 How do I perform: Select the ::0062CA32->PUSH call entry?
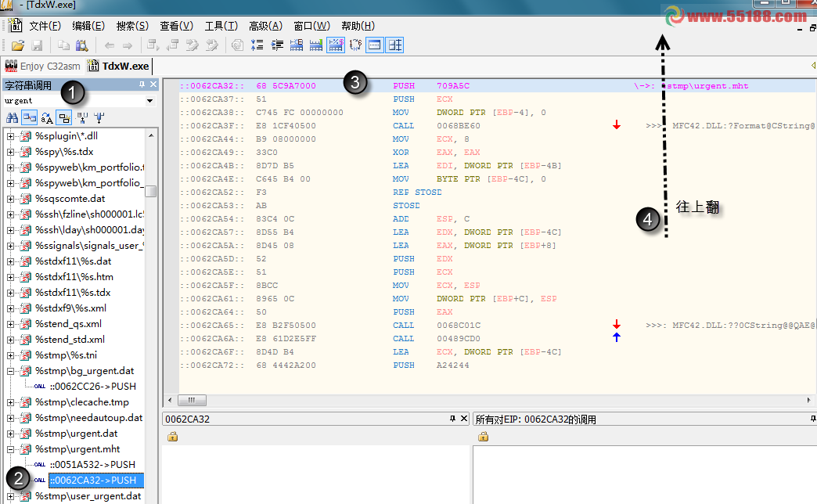[x=96, y=480]
